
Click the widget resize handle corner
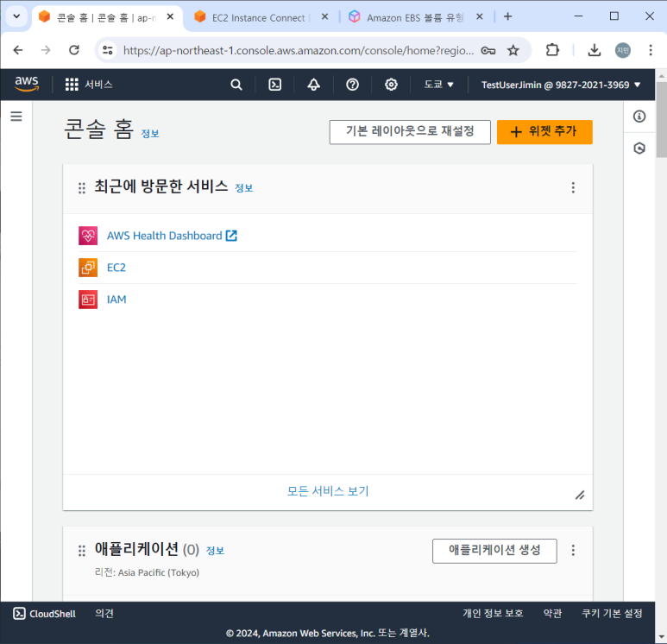click(x=579, y=495)
